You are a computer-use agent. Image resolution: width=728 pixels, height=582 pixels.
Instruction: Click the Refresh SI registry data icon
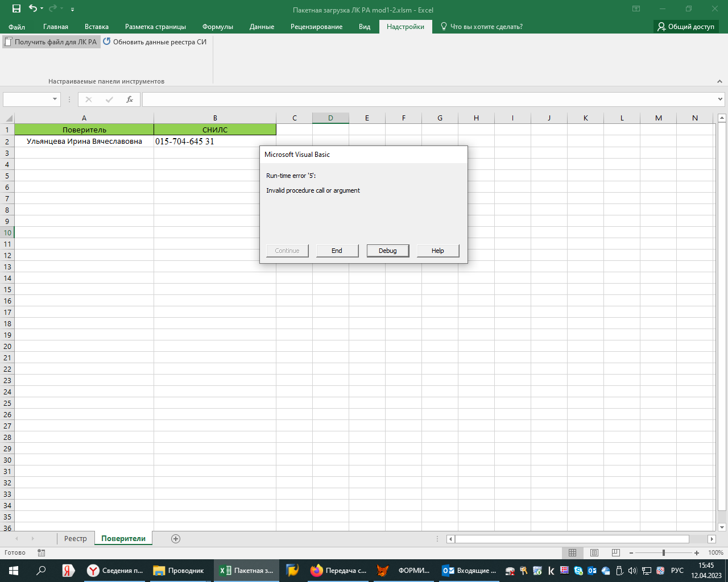[107, 41]
